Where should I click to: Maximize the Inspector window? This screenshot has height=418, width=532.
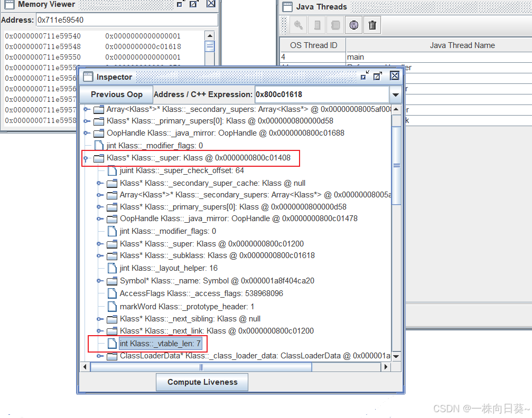377,76
